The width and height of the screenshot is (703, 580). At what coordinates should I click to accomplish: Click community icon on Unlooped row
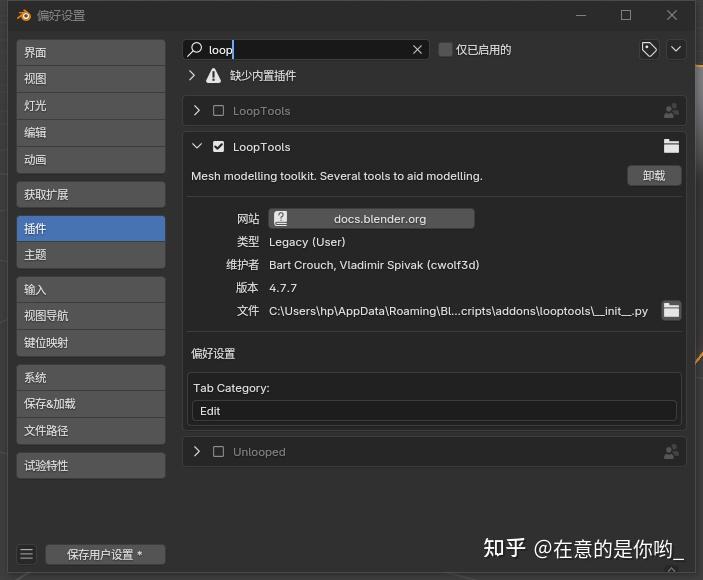coord(671,452)
